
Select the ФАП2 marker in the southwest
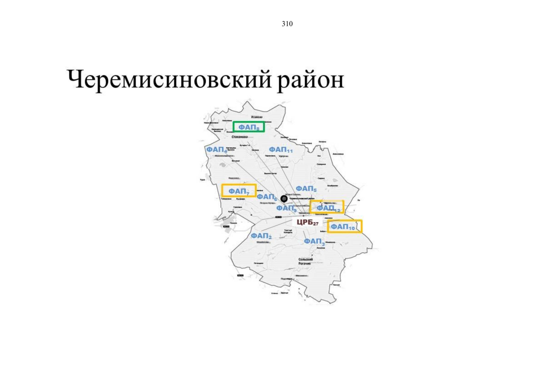(x=262, y=236)
